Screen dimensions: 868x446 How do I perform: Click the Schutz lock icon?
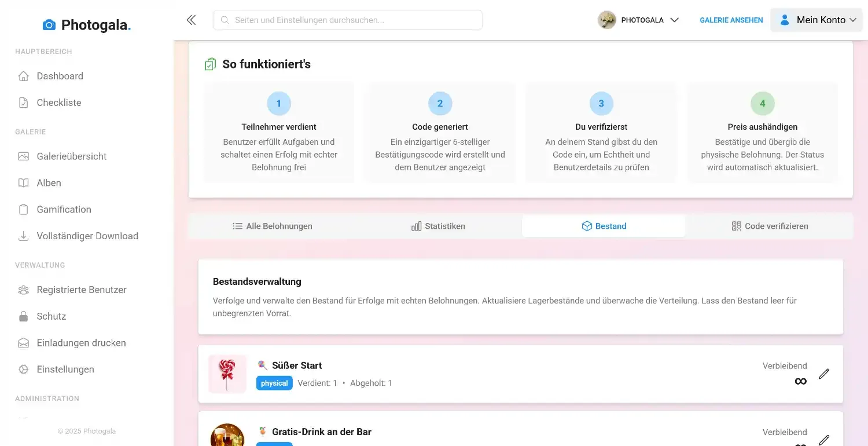tap(24, 317)
